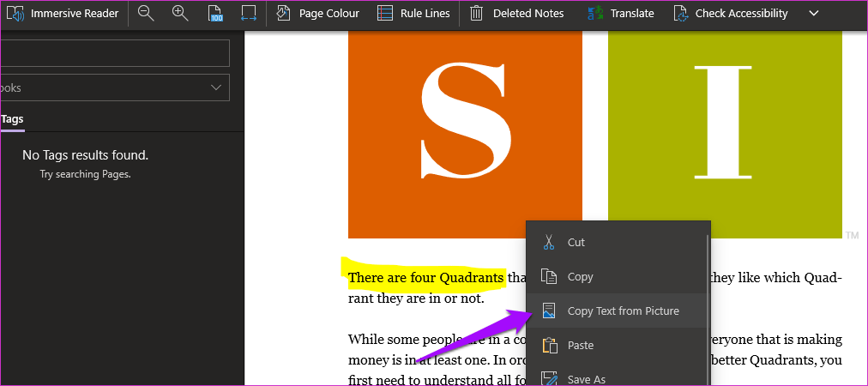Choose Cut from the context menu
Image resolution: width=868 pixels, height=386 pixels.
coord(616,243)
